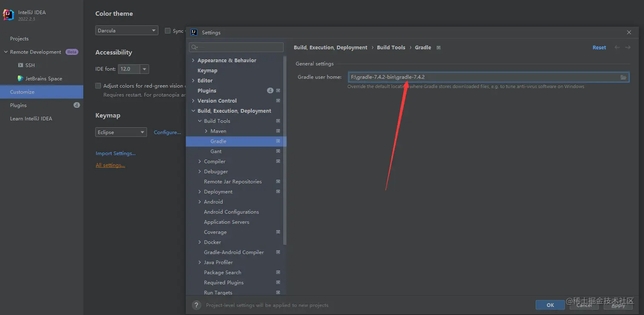Click project-level icon on Plugins row
Screen dimensions: 644x315
click(278, 91)
